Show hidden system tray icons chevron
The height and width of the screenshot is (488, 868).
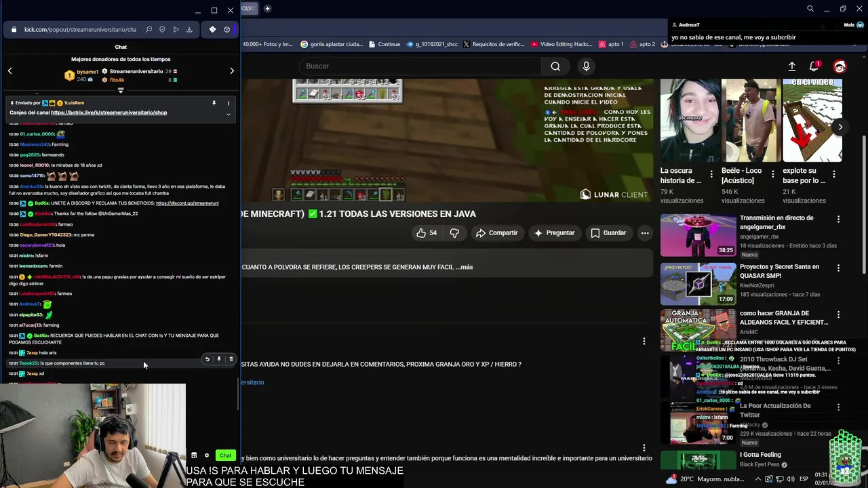click(x=757, y=479)
